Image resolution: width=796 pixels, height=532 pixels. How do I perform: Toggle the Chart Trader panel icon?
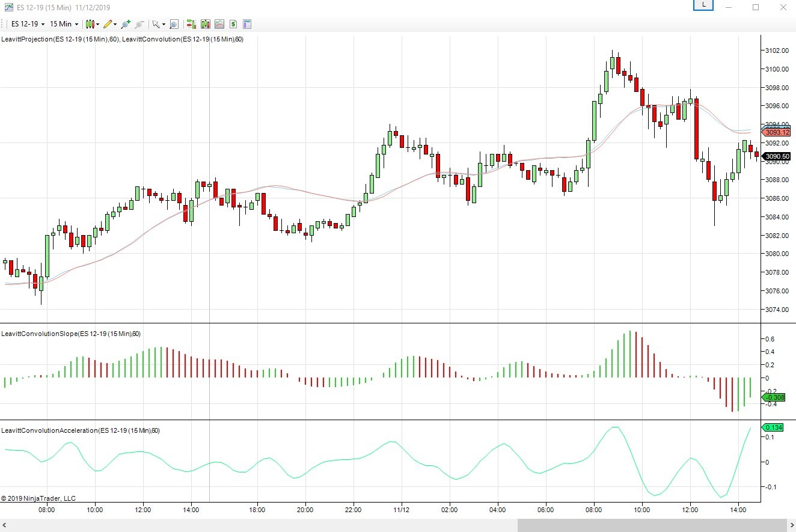tap(191, 24)
